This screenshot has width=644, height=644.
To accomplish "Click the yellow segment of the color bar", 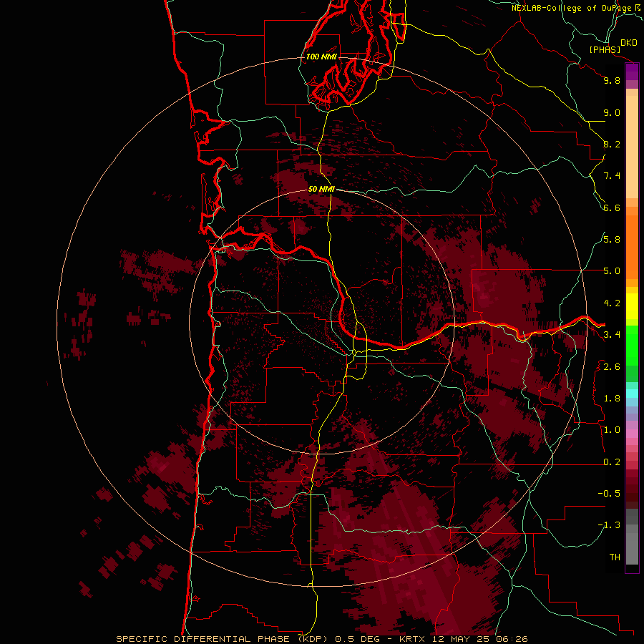I will tap(632, 306).
